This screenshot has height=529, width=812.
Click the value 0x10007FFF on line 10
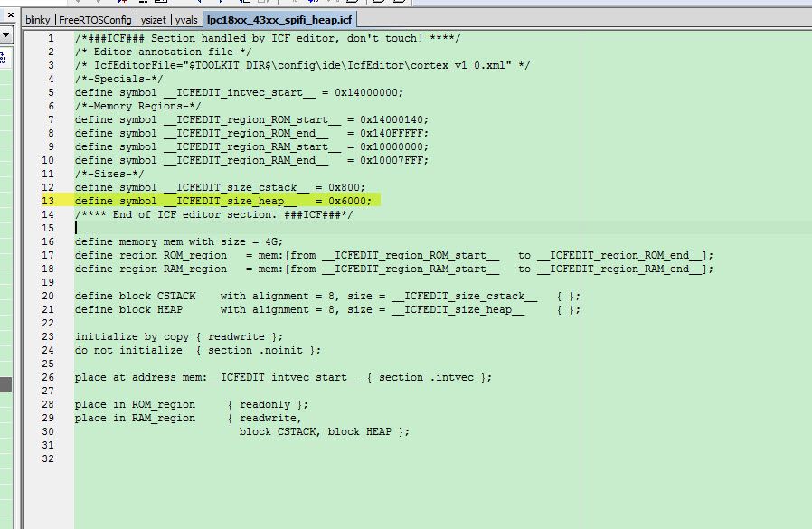tap(391, 160)
